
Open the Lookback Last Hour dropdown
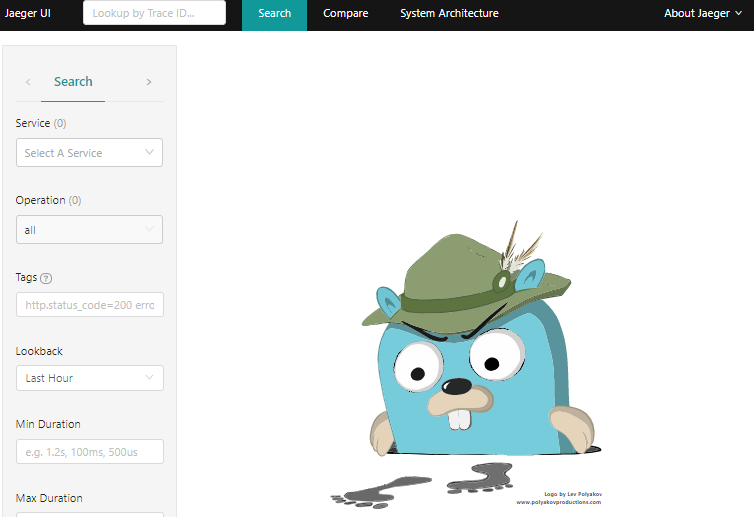90,378
